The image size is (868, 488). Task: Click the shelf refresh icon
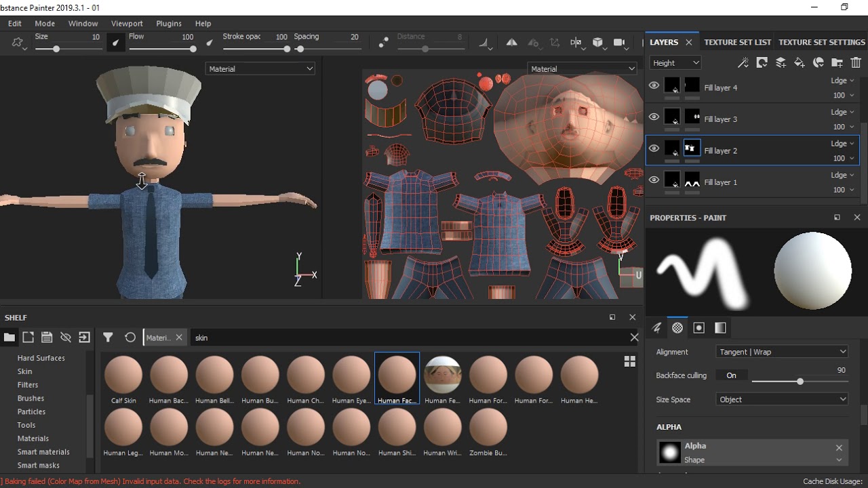[130, 338]
